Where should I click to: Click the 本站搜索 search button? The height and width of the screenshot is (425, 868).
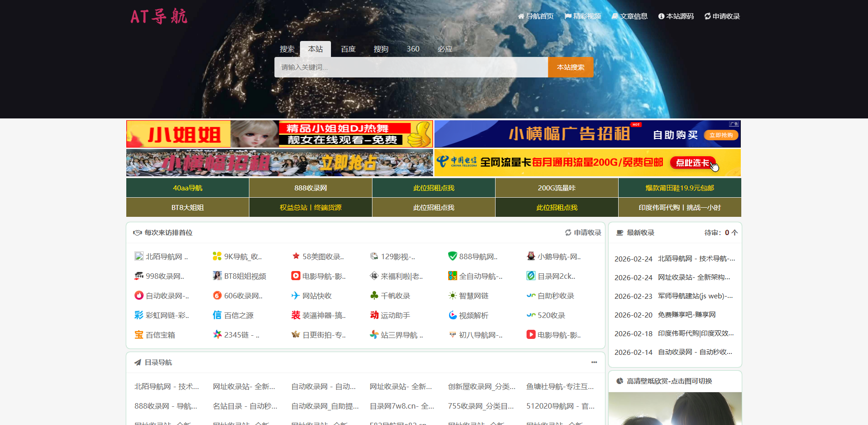570,67
